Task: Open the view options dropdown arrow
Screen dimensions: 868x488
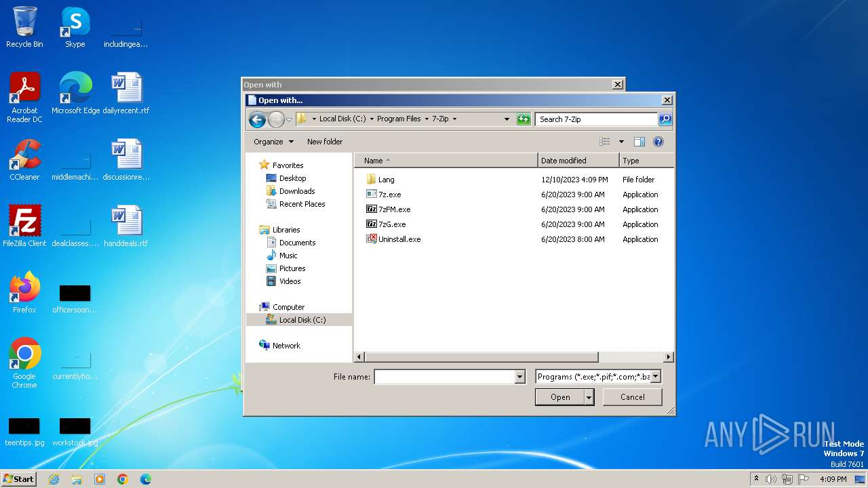Action: 621,142
